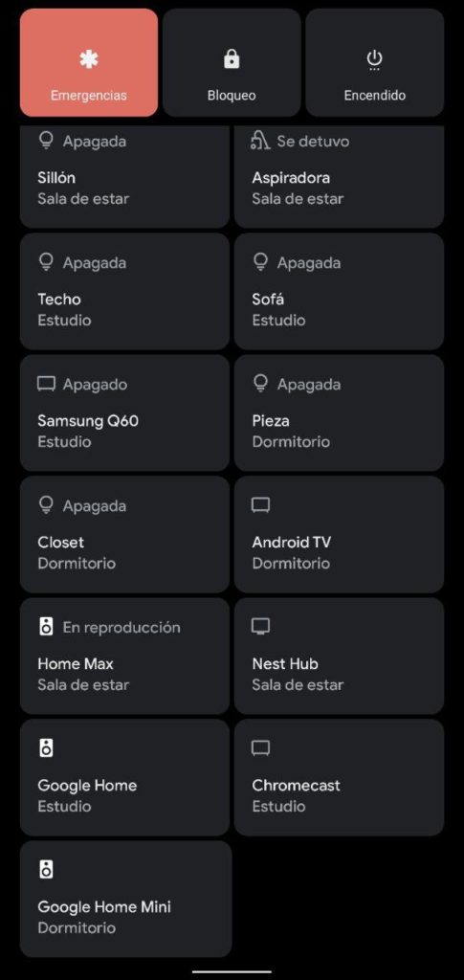Click the Nest Hub display icon
464x980 pixels.
[x=260, y=626]
